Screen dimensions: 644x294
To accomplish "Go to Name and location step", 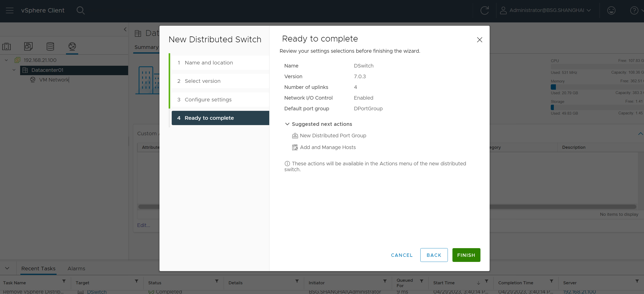I will pyautogui.click(x=209, y=63).
